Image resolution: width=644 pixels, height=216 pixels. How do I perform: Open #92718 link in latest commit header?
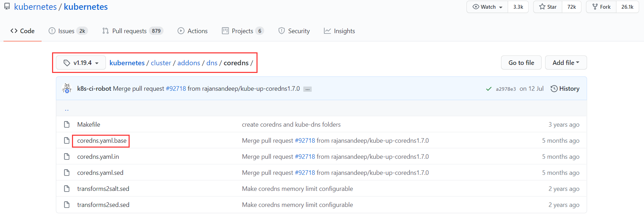coord(176,89)
